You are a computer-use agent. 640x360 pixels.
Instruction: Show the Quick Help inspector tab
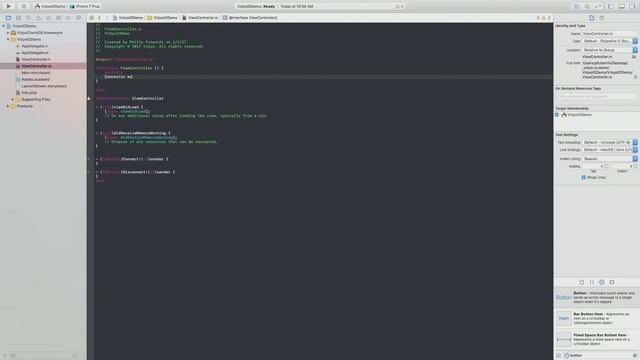pyautogui.click(x=602, y=18)
